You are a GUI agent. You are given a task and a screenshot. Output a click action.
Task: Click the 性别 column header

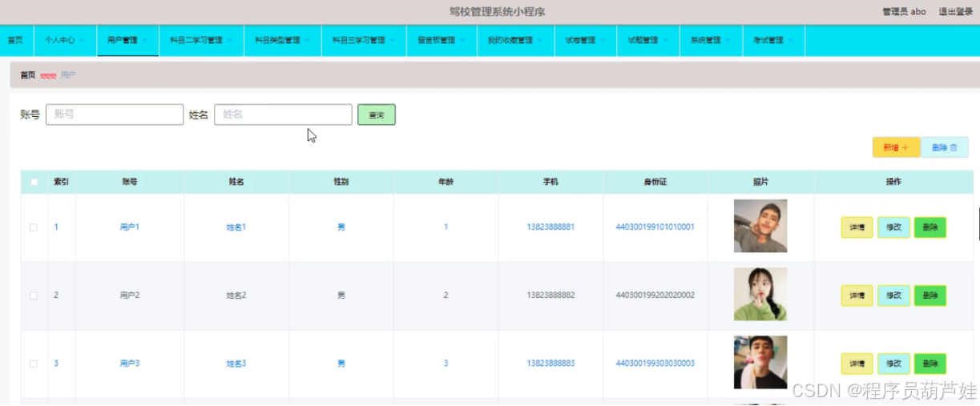[341, 182]
